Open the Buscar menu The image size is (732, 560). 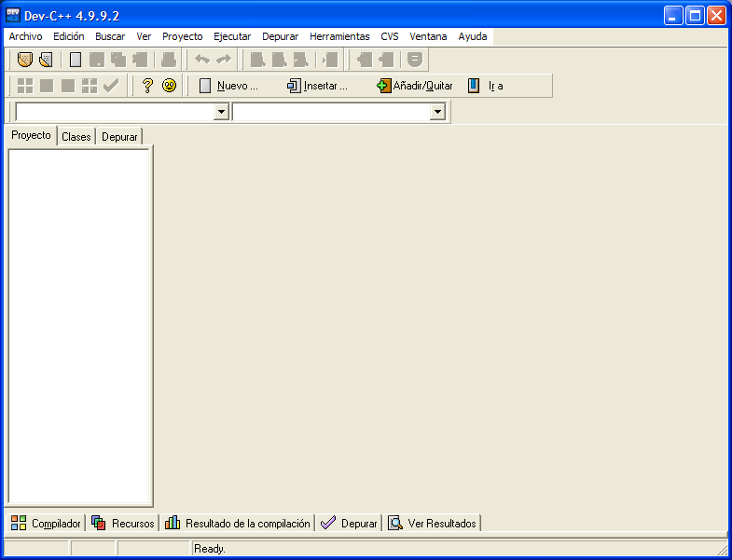tap(110, 36)
